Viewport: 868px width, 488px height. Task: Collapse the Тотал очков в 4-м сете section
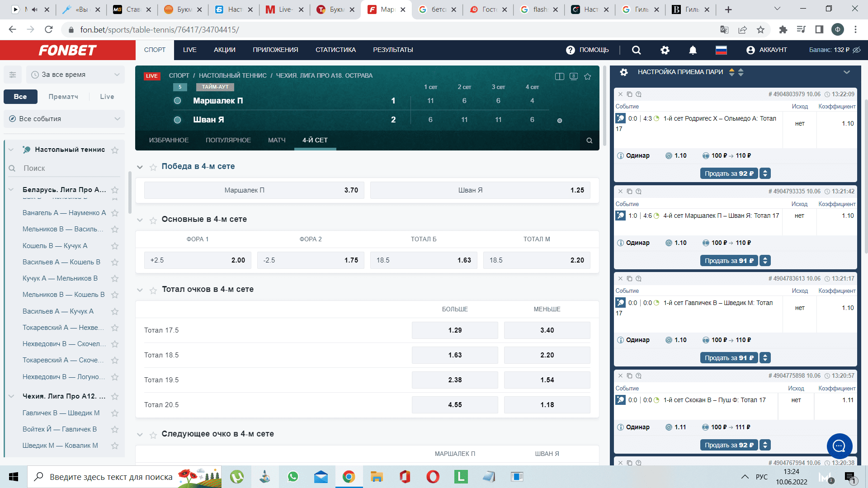pyautogui.click(x=140, y=290)
